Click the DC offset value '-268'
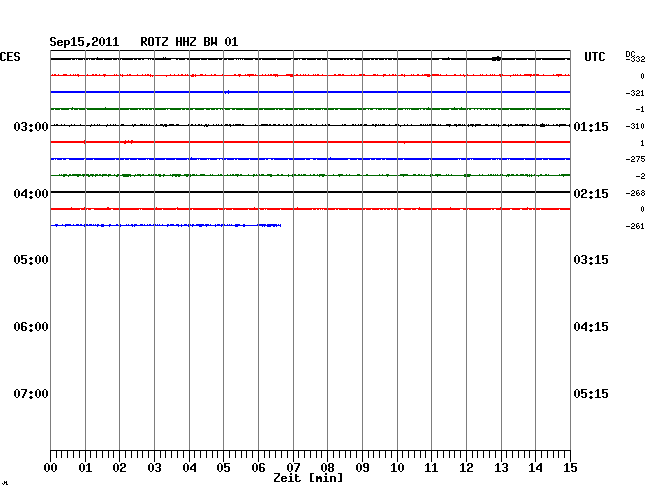The image size is (650, 494). tap(635, 193)
